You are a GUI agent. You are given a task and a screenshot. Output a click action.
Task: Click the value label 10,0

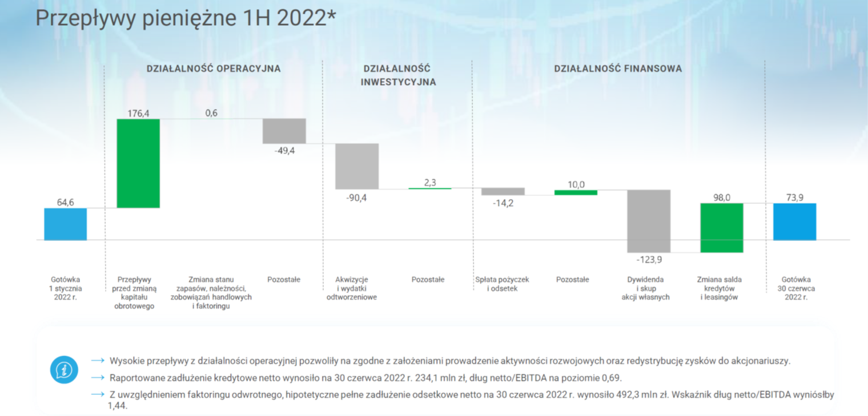(x=576, y=184)
